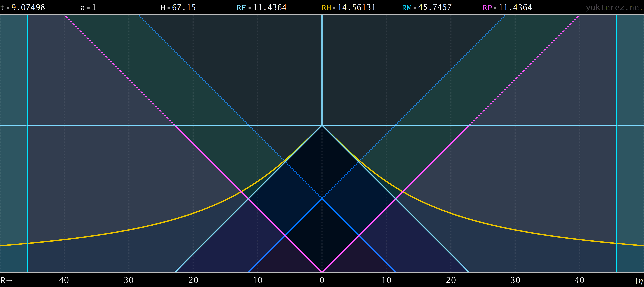The height and width of the screenshot is (287, 644).
Task: Click the magenta cone origin at the bottom center
Action: pos(322,272)
